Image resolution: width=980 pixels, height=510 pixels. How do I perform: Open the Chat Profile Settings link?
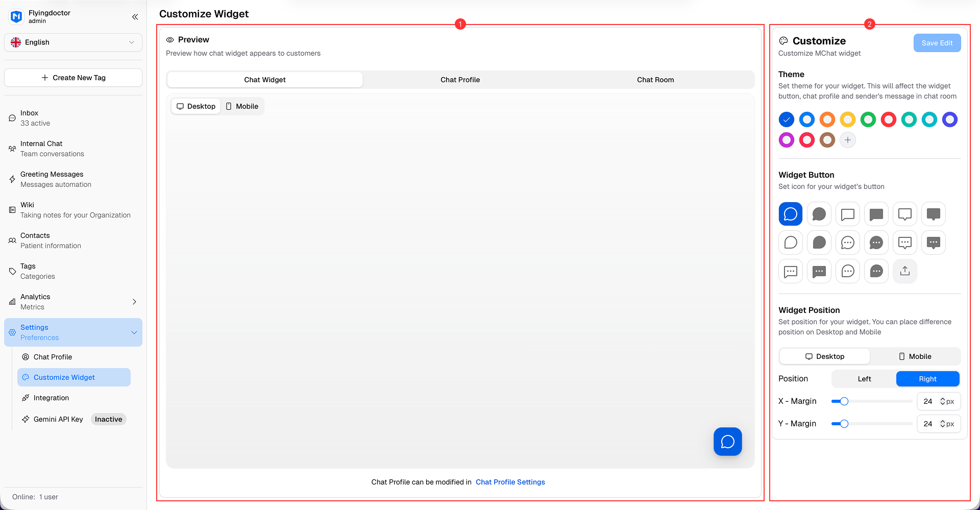coord(510,482)
